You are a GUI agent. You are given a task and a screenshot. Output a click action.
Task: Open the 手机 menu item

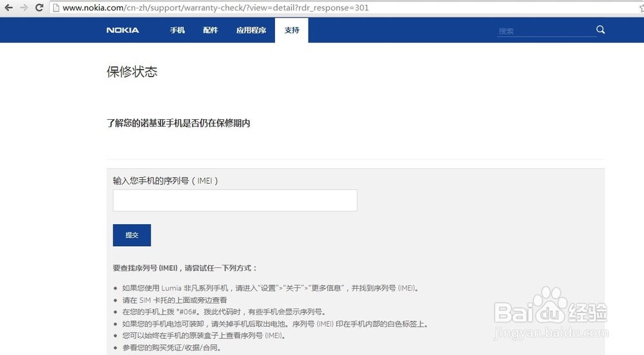[178, 30]
